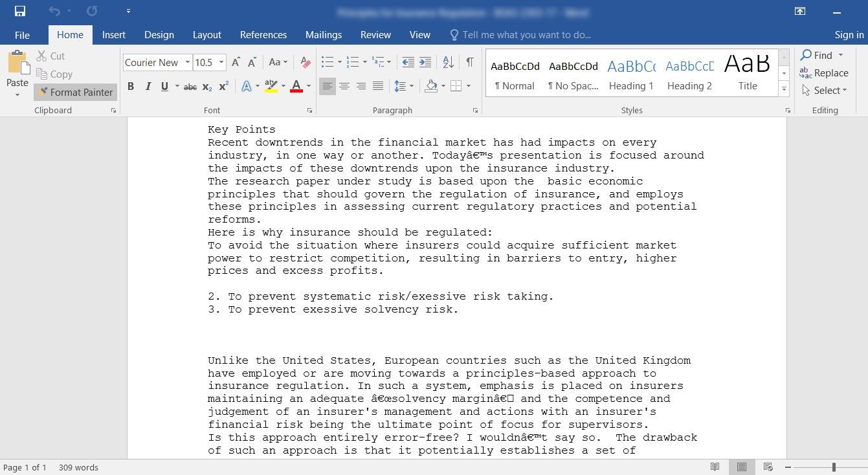This screenshot has height=475, width=868.
Task: Switch to Read Mode view icon
Action: tap(715, 467)
